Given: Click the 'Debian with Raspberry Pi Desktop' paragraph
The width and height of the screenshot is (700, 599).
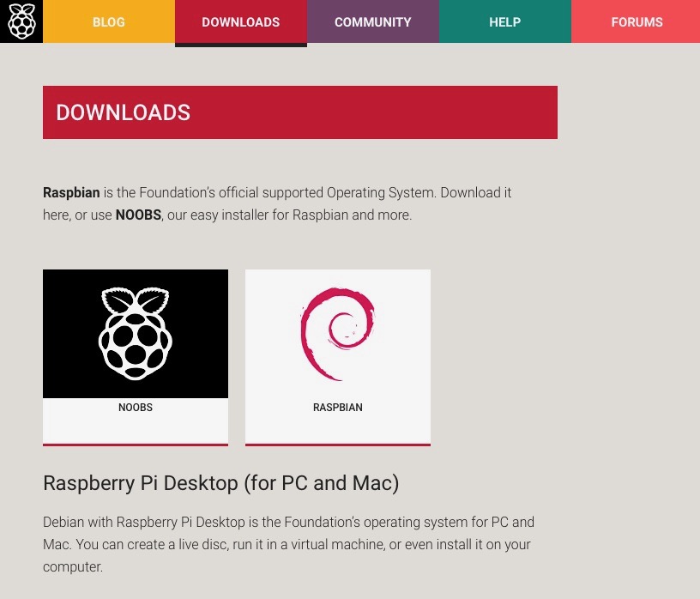Looking at the screenshot, I should 289,544.
